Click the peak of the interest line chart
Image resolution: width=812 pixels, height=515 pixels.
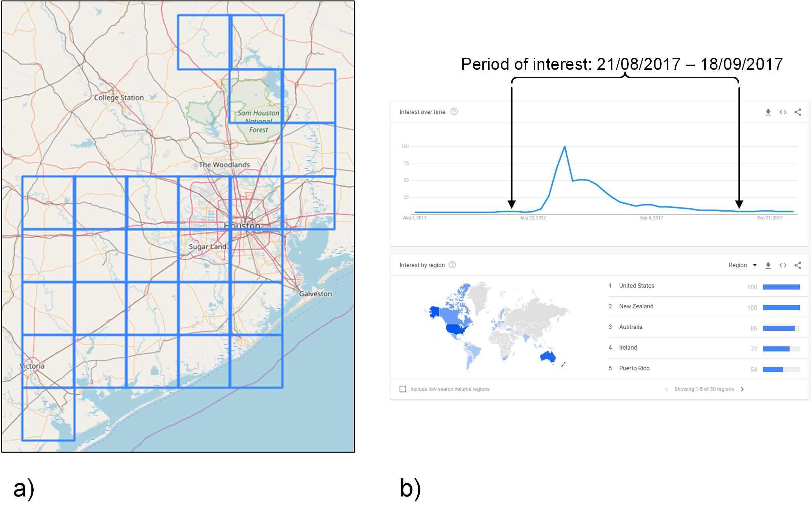[x=564, y=147]
